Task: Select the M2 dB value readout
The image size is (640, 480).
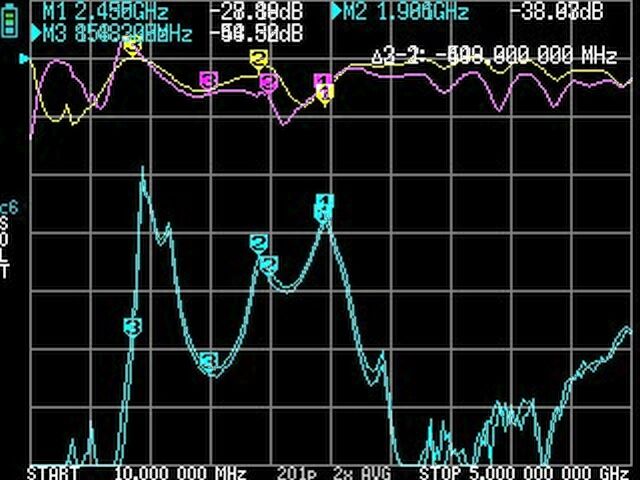Action: (558, 11)
